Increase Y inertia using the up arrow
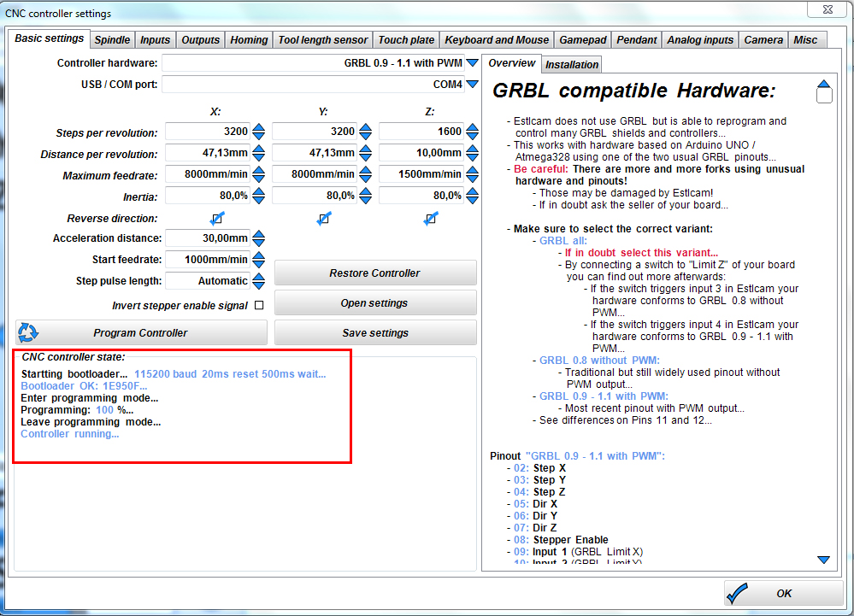854x616 pixels. coord(366,191)
